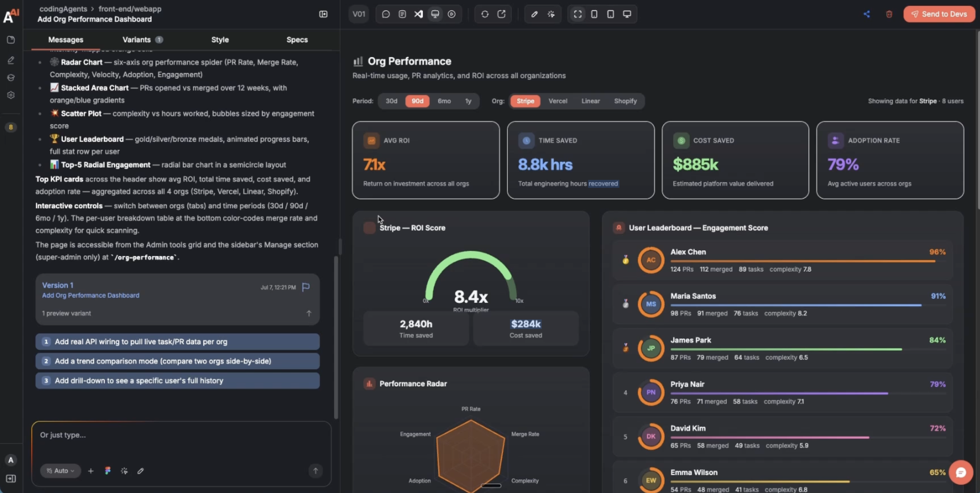980x493 pixels.
Task: Switch to the Specs tab
Action: (297, 40)
